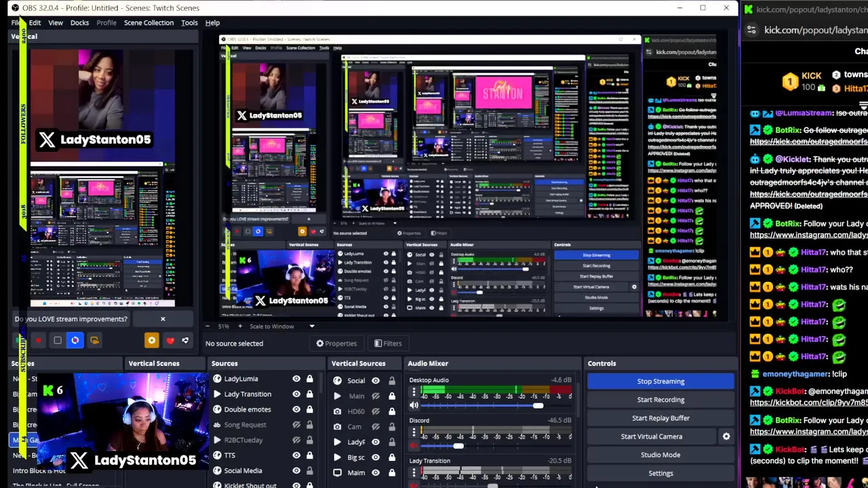Click the TTS browser source icon

pos(217,455)
